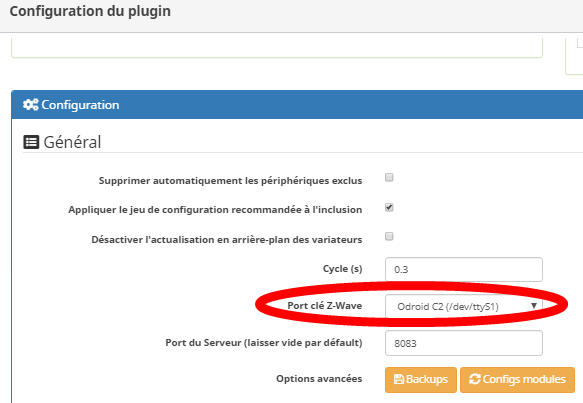The height and width of the screenshot is (403, 583).
Task: Click the Cycle (s) label text
Action: tap(342, 269)
